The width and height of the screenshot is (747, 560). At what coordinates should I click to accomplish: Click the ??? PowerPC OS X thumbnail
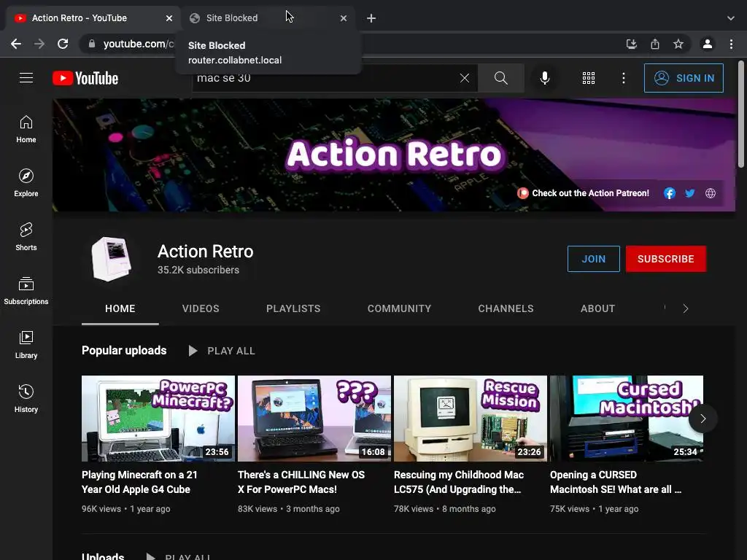click(x=314, y=419)
